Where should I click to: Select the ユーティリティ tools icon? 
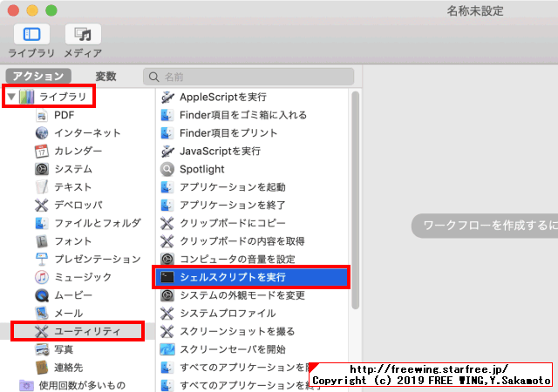pyautogui.click(x=42, y=331)
